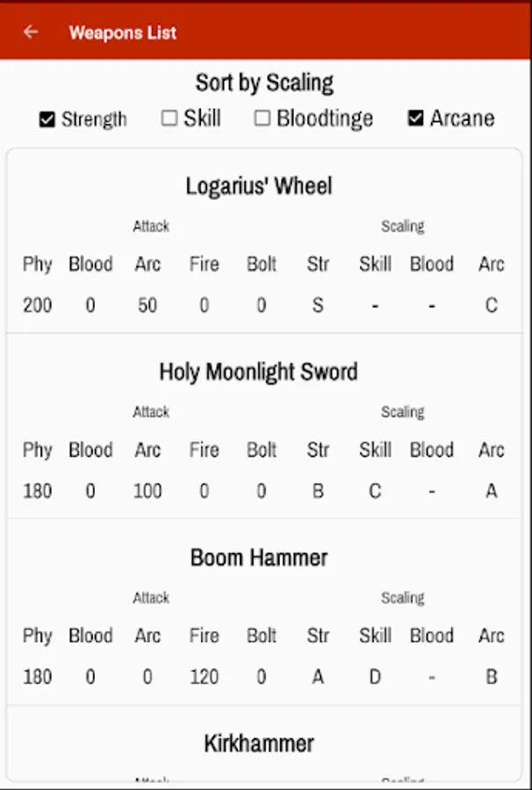Click Boom Hammer Str scaling value A

pos(318,677)
